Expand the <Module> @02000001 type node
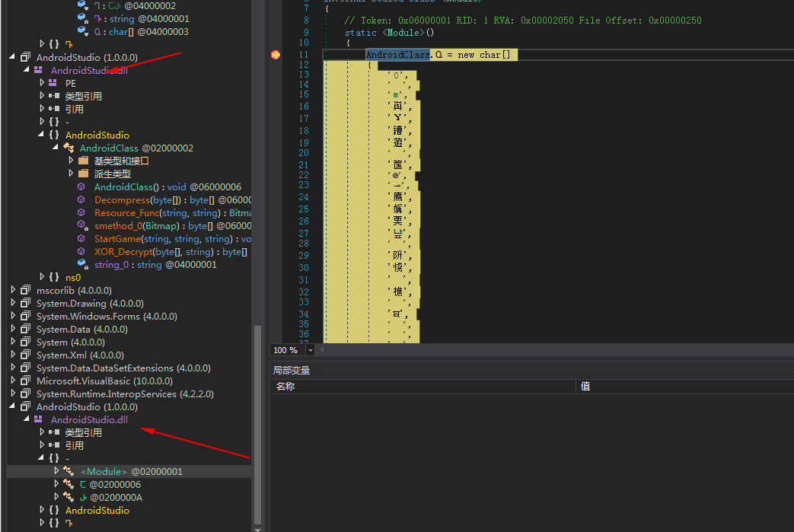The width and height of the screenshot is (794, 532). (56, 471)
